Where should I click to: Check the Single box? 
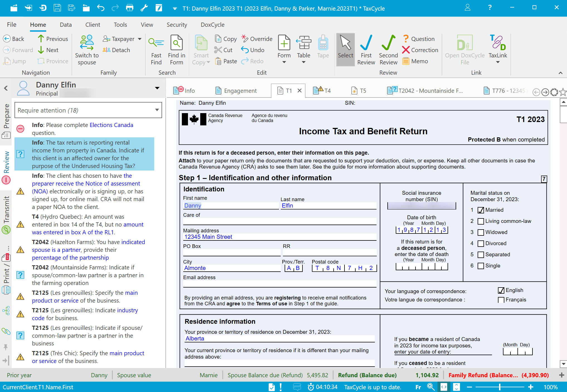pyautogui.click(x=481, y=266)
